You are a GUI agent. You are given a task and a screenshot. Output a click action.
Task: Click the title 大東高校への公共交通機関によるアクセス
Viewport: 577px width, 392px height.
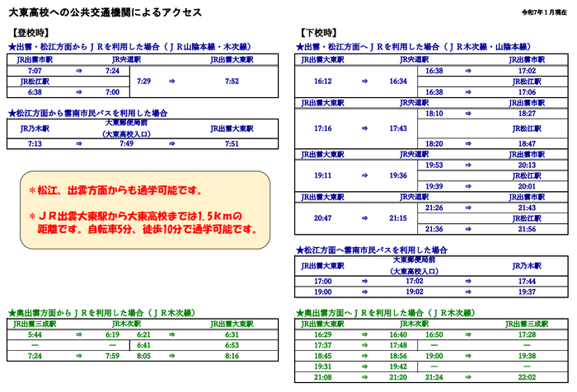click(x=106, y=12)
